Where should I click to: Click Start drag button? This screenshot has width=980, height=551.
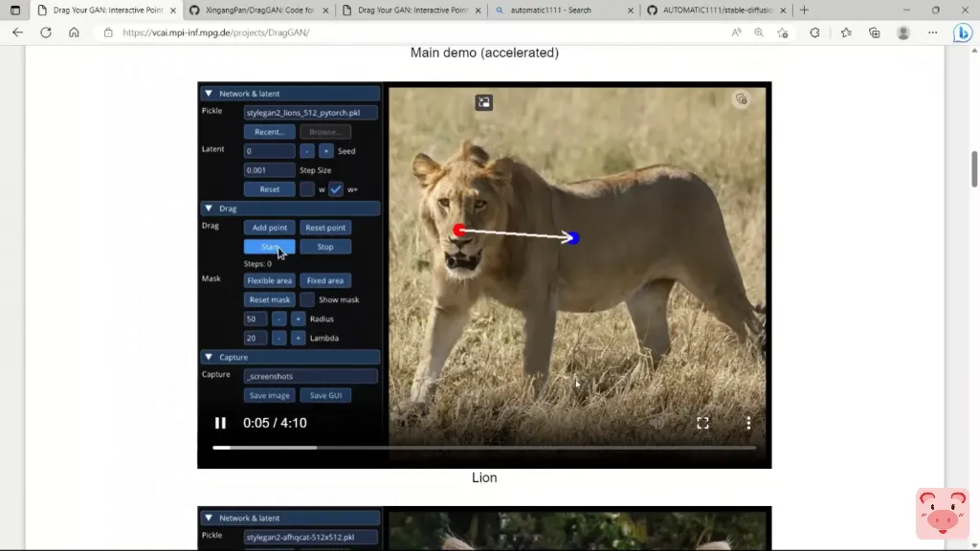click(269, 247)
